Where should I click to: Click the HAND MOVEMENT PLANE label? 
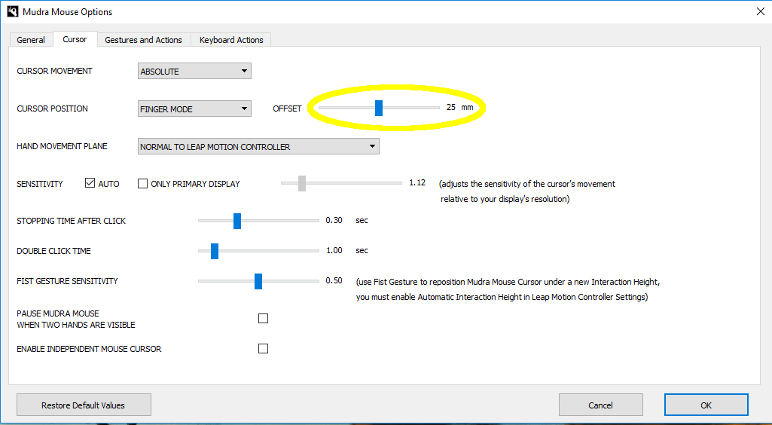pos(62,146)
